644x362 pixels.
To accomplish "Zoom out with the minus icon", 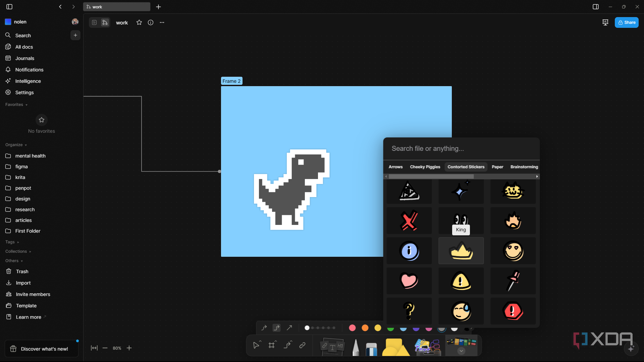I will tap(105, 348).
